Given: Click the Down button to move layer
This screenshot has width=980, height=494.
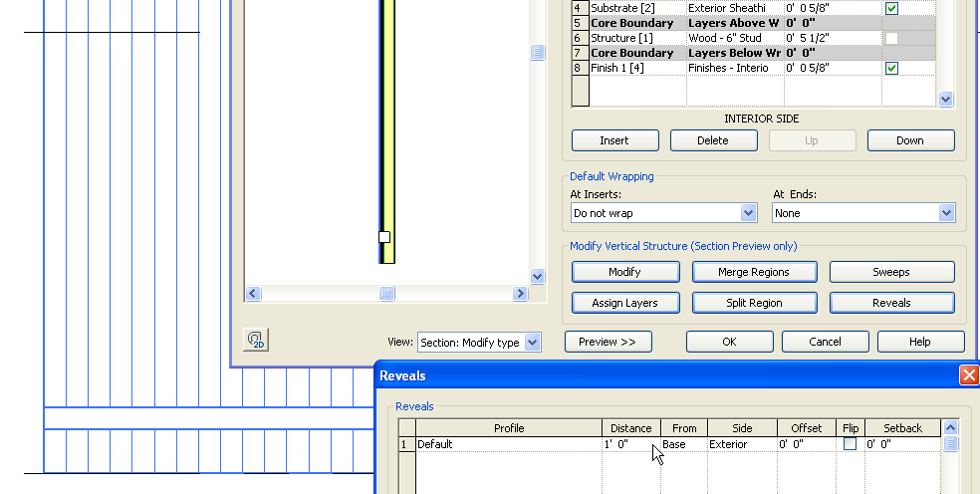Looking at the screenshot, I should coord(910,140).
